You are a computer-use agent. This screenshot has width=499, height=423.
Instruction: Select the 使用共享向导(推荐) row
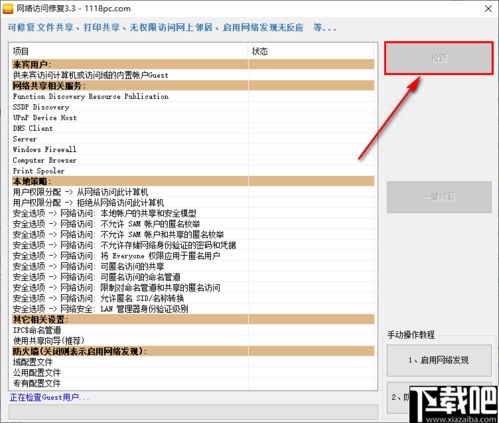pyautogui.click(x=193, y=341)
